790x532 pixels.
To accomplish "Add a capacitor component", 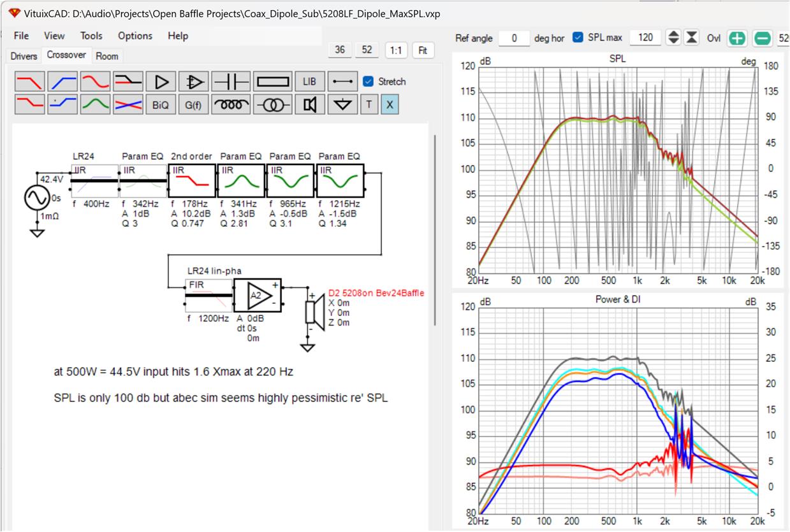I will coord(231,82).
